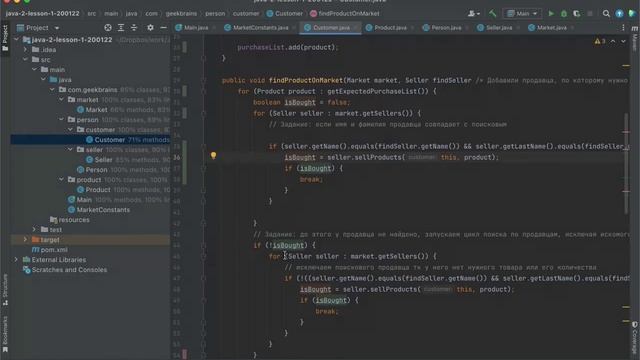The width and height of the screenshot is (640, 360).
Task: Open the Bookmarks tool window sidebar button
Action: click(x=5, y=334)
